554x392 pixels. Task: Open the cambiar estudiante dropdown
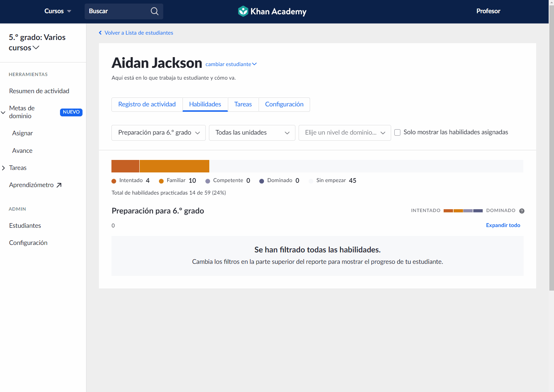click(x=231, y=64)
